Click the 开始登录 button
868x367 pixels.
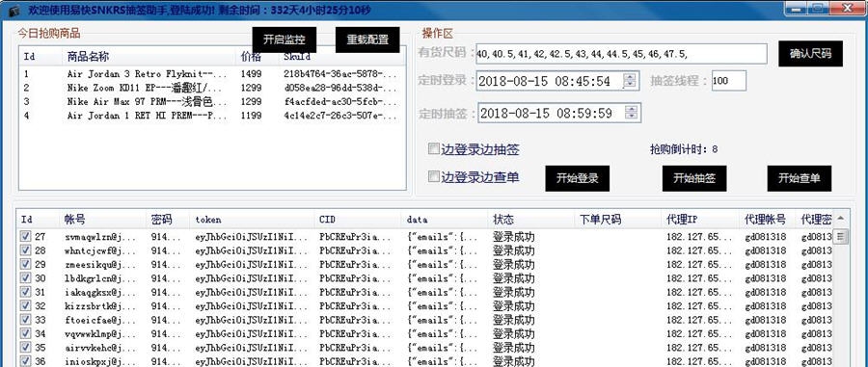point(578,178)
